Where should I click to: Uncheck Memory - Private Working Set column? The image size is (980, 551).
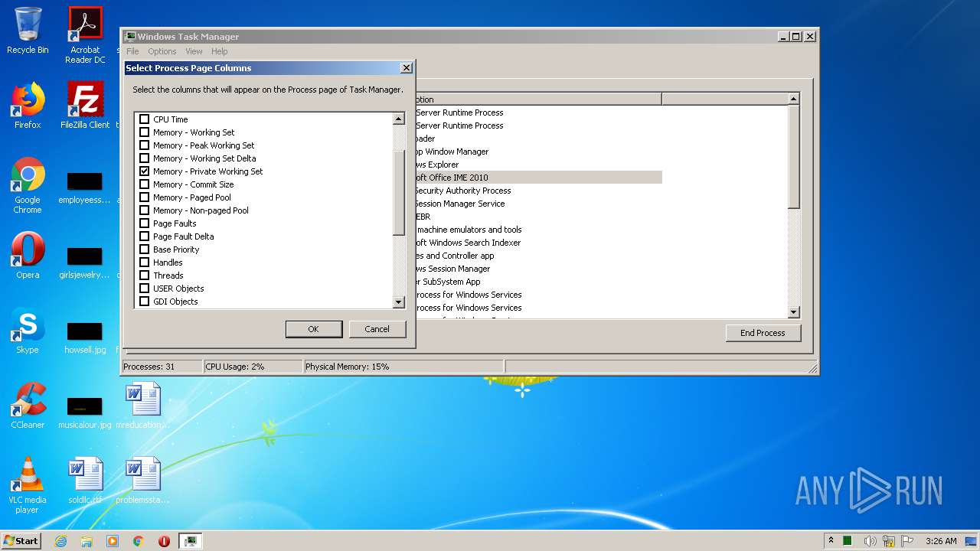click(144, 171)
